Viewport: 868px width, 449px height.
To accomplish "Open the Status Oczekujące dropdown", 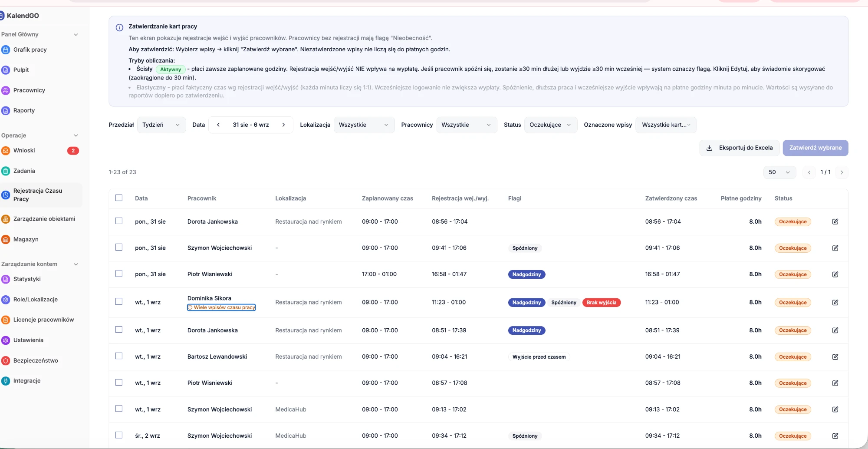I will tap(551, 125).
